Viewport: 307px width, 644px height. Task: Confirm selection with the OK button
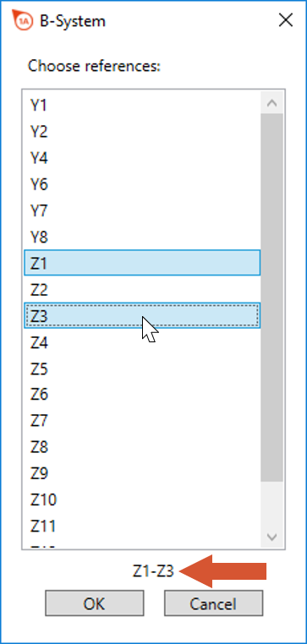pos(95,603)
